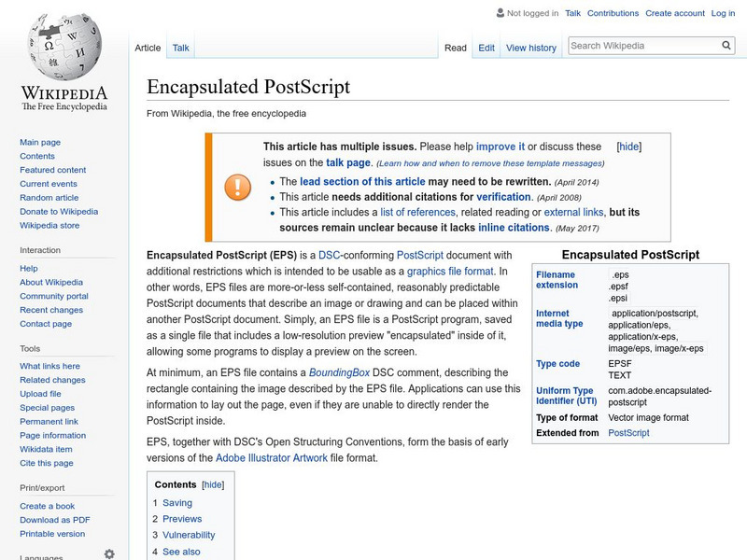Click Permanent link
Viewport: 747px width, 560px height.
[49, 421]
